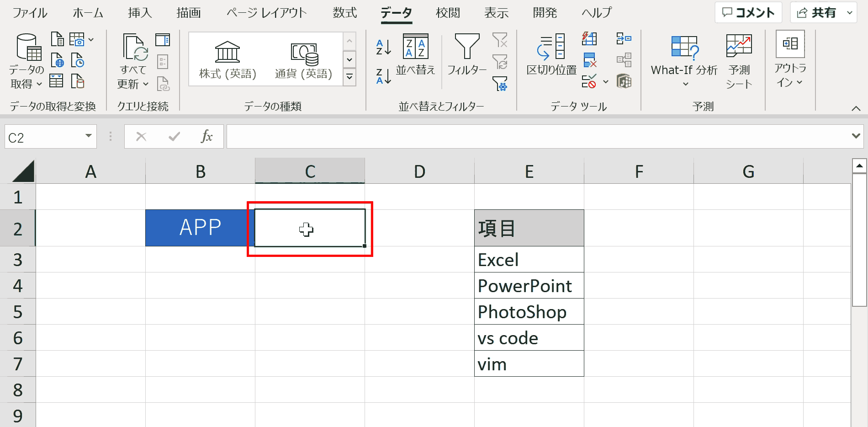868x427 pixels.
Task: Open the 共有 share dropdown arrow
Action: click(x=850, y=12)
